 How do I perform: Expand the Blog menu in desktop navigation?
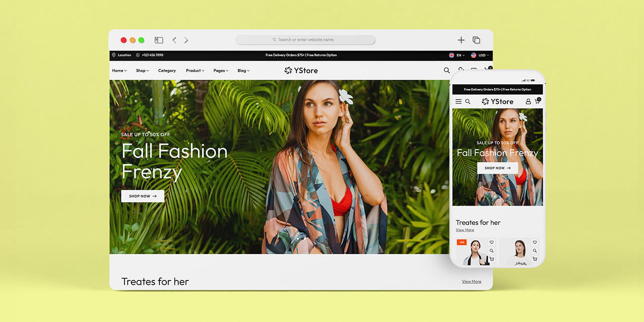click(x=244, y=70)
